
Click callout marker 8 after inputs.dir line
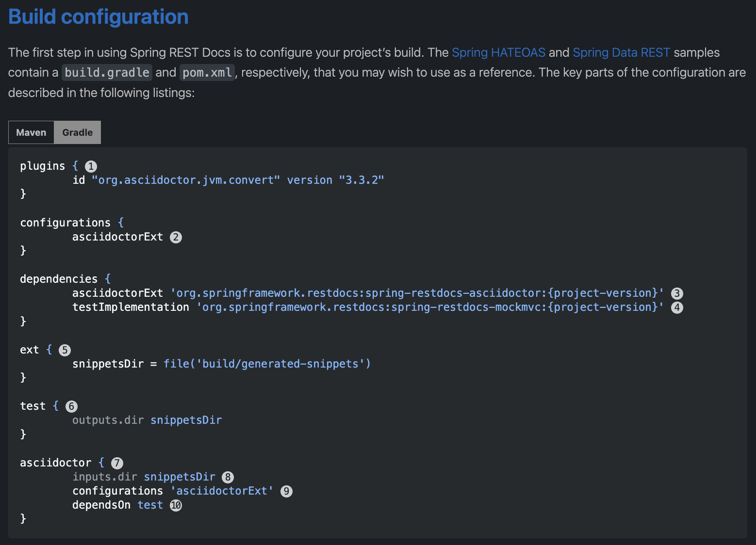(x=228, y=477)
